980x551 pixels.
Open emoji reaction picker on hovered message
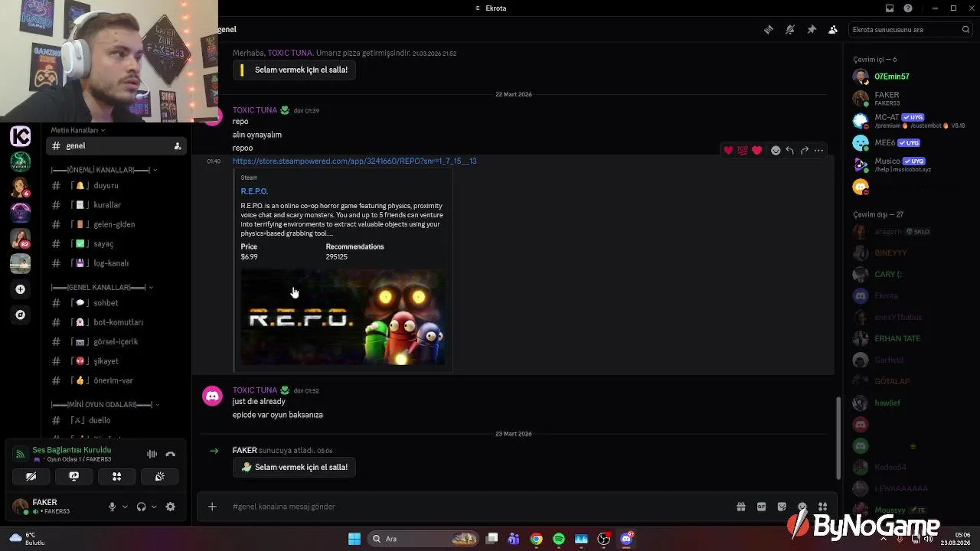[776, 150]
